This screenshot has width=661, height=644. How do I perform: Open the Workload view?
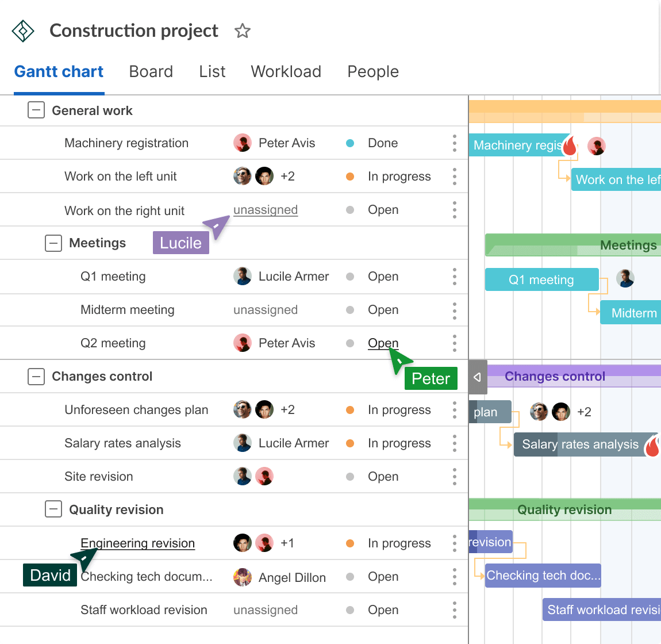pyautogui.click(x=286, y=71)
